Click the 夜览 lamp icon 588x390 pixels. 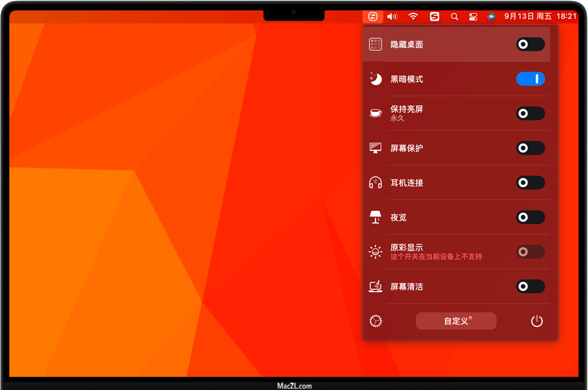click(375, 217)
